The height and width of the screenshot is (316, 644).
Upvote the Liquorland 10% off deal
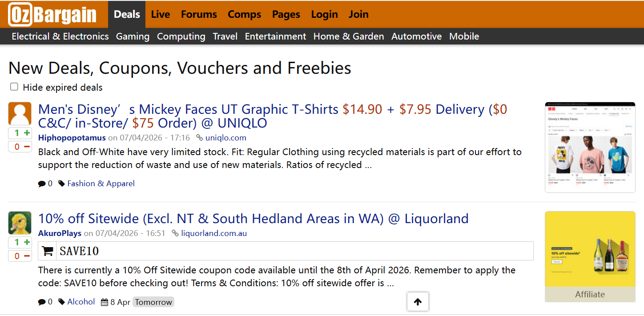tap(27, 242)
